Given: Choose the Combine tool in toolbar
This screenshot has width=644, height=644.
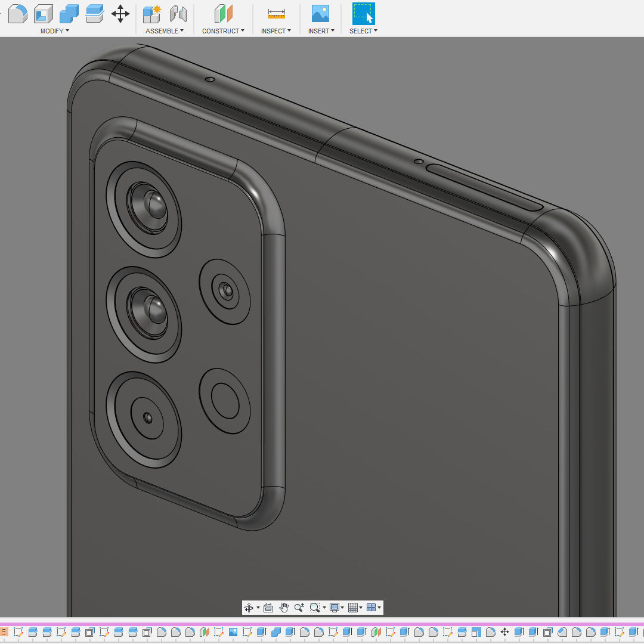Looking at the screenshot, I should tap(69, 14).
